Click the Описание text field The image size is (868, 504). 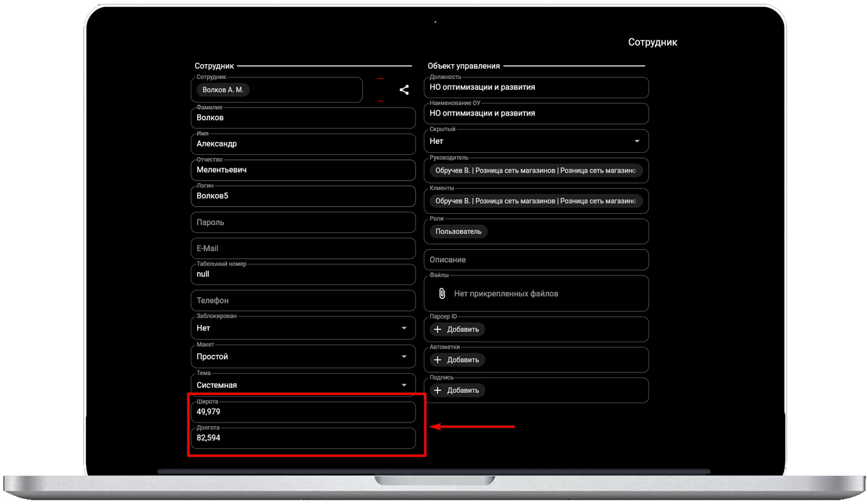coord(535,260)
